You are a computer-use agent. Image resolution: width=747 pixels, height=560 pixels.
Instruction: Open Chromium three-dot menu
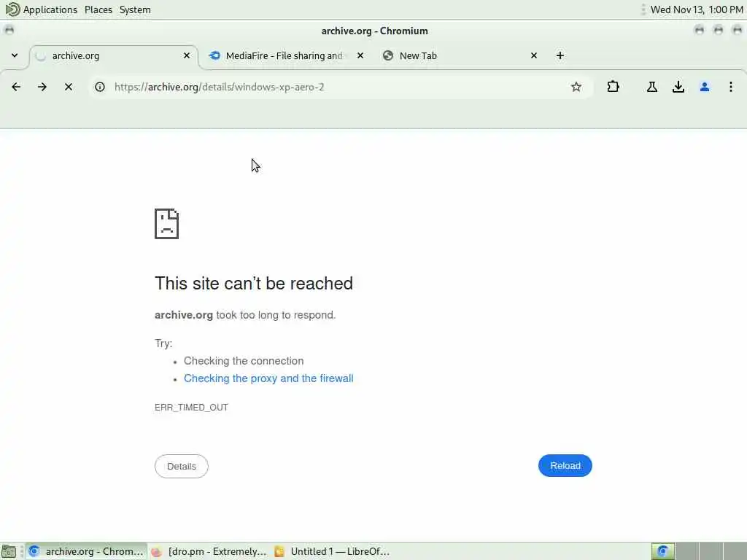pos(731,87)
